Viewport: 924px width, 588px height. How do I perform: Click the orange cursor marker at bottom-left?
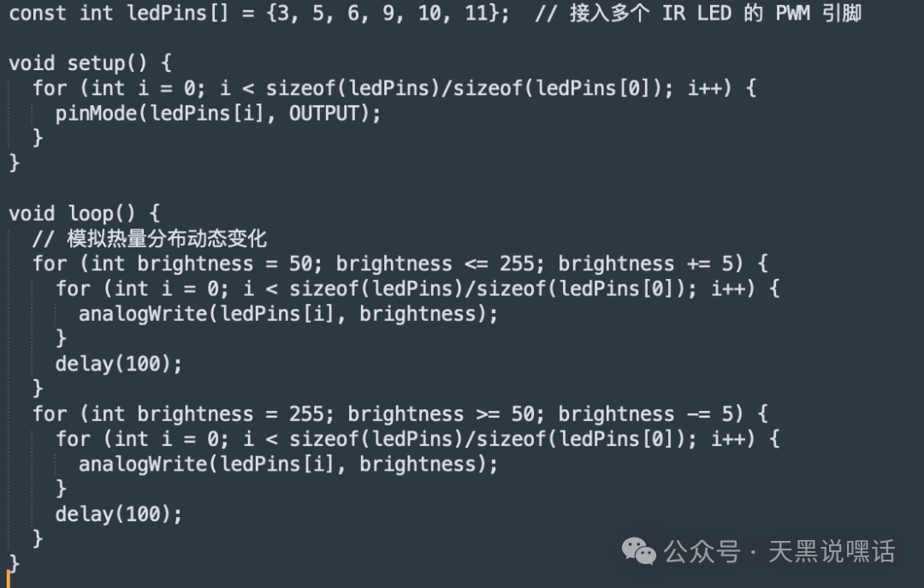pos(8,582)
